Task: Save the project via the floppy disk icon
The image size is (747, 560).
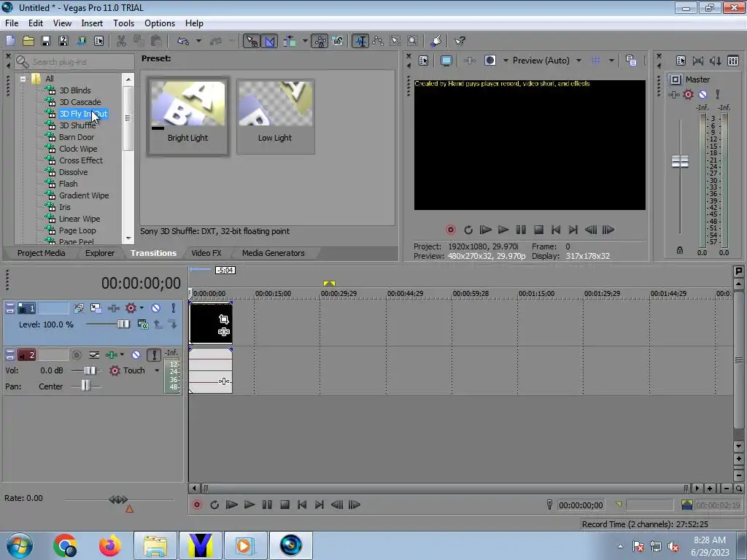Action: 46,41
